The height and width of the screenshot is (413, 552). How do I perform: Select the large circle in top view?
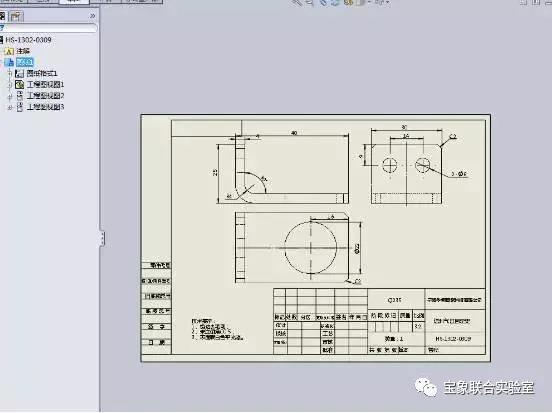point(310,247)
